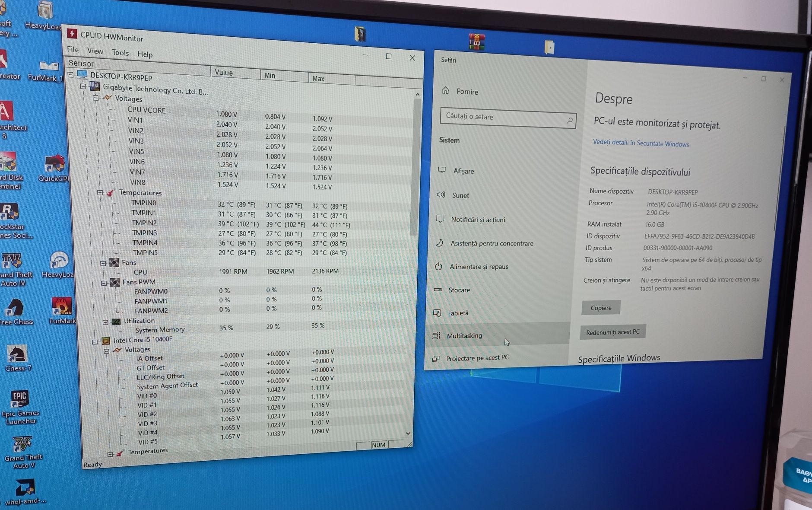Screen dimensions: 812x510
Task: Click the HWMonitor scroll up arrow
Action: click(x=417, y=94)
